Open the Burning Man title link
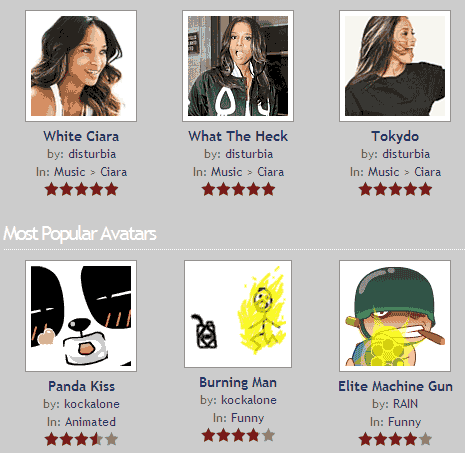 point(238,383)
